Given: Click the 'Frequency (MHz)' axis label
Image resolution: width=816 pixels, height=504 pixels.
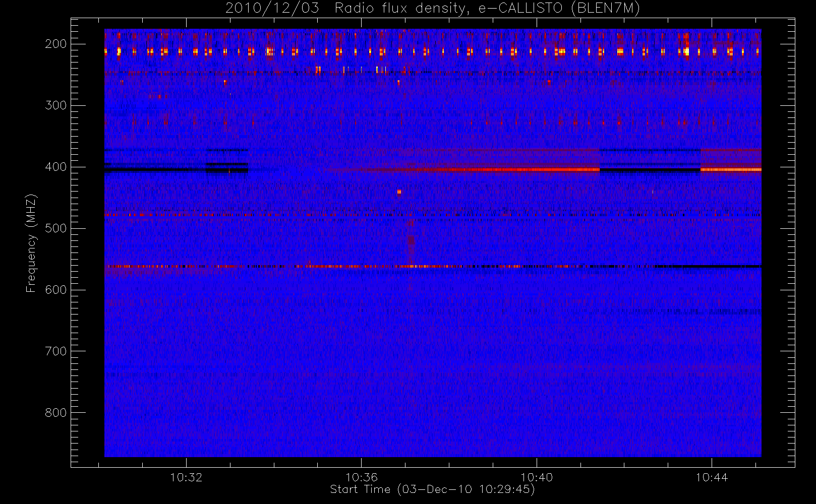Looking at the screenshot, I should (x=31, y=243).
